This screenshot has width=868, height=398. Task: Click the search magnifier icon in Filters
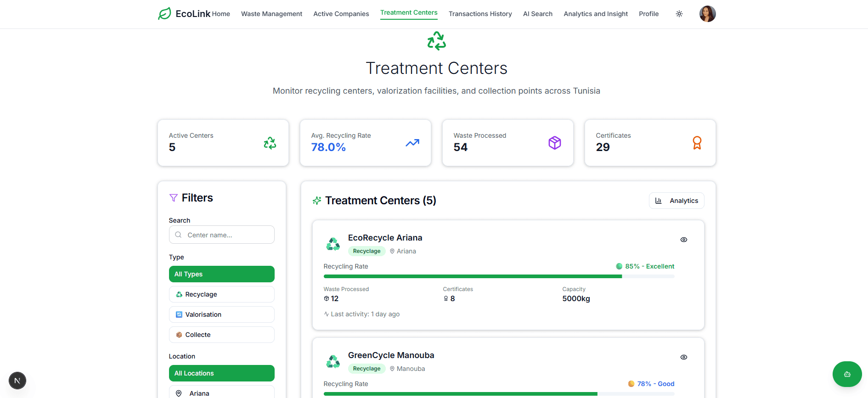(x=178, y=235)
